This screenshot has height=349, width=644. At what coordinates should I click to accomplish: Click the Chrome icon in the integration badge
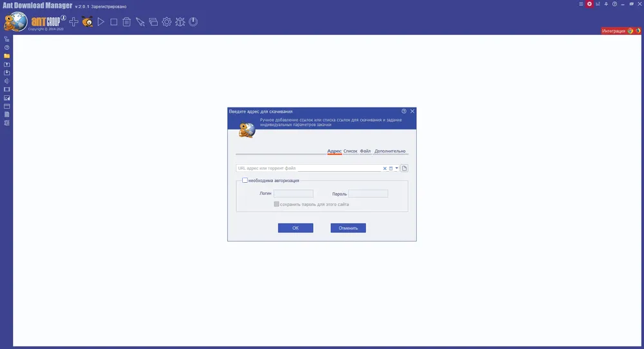(630, 31)
